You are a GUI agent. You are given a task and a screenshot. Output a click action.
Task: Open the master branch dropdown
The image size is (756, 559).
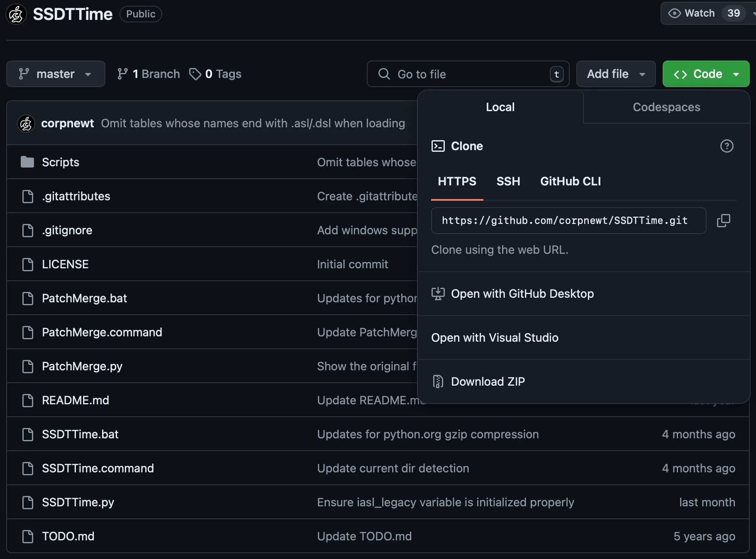(56, 74)
